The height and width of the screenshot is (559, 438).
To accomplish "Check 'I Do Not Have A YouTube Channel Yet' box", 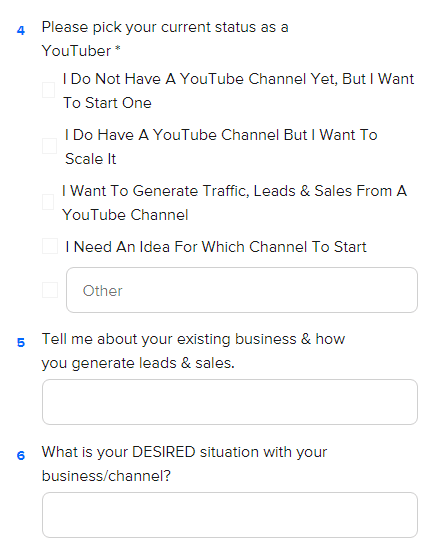I will click(x=48, y=90).
